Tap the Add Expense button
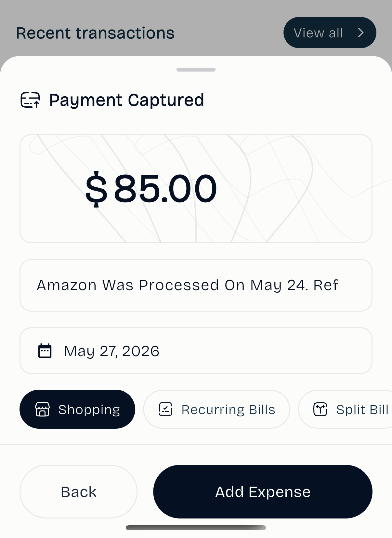 [263, 491]
